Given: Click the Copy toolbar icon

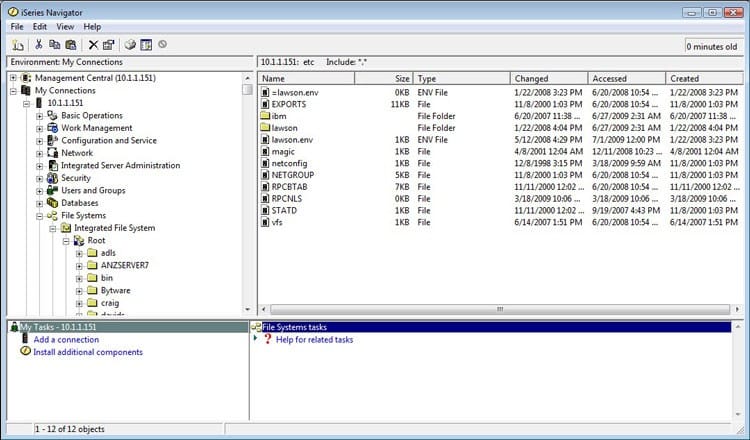Looking at the screenshot, I should click(x=55, y=44).
